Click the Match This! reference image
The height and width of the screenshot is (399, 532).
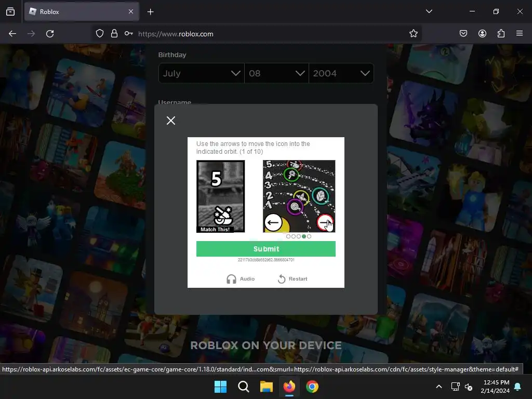220,196
